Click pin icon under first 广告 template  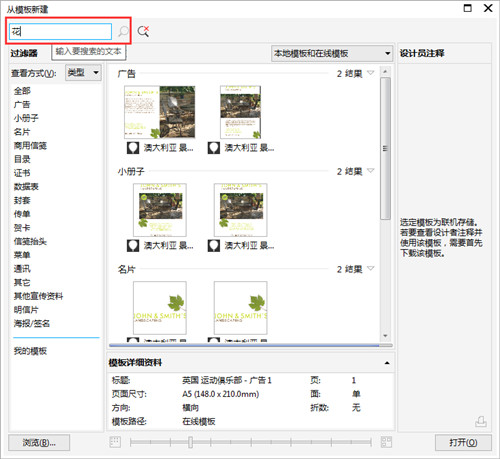point(133,148)
